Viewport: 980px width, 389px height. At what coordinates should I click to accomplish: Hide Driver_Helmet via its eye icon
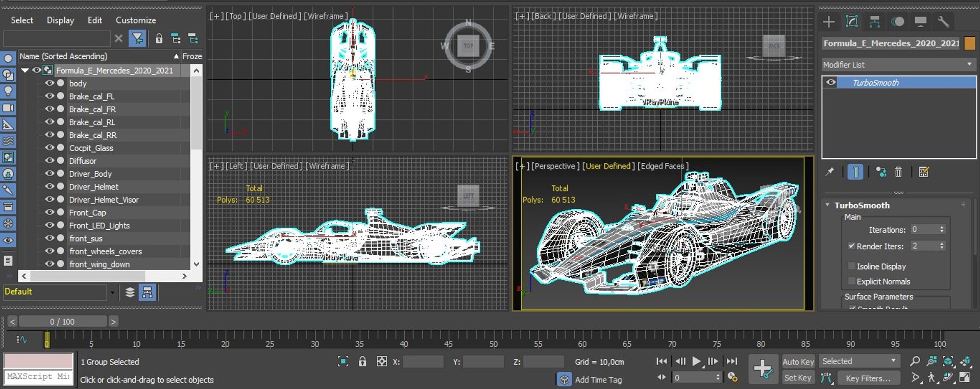pos(50,186)
